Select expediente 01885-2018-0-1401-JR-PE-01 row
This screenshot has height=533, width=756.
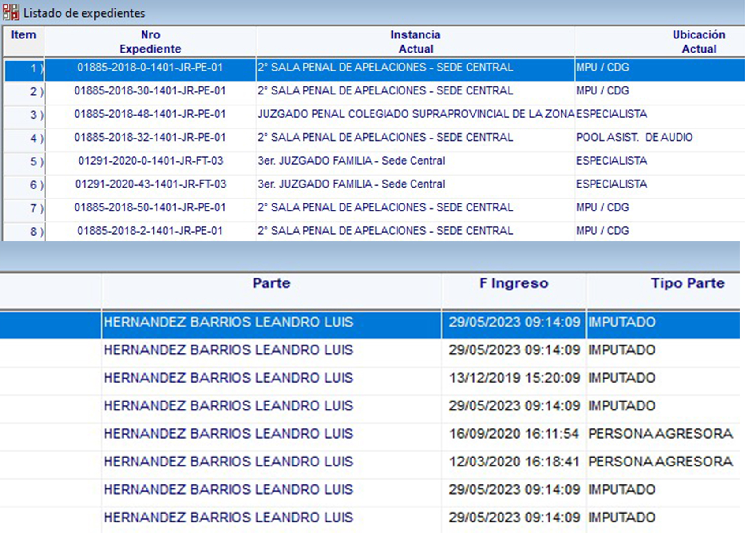[x=150, y=68]
